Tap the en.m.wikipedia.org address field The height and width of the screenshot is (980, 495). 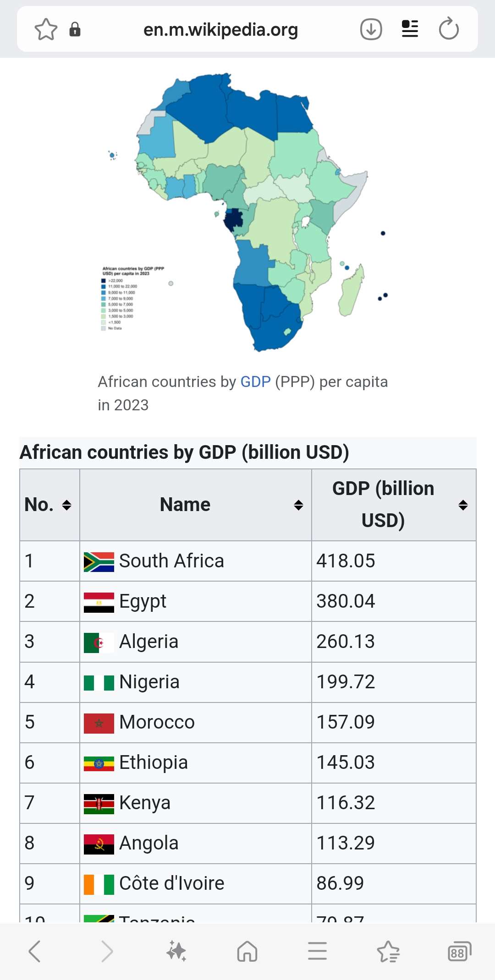(x=220, y=30)
